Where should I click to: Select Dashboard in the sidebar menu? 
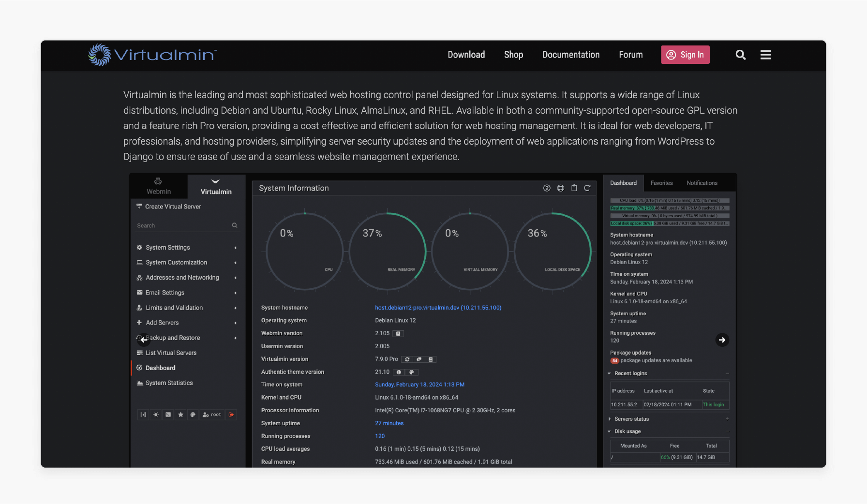160,368
